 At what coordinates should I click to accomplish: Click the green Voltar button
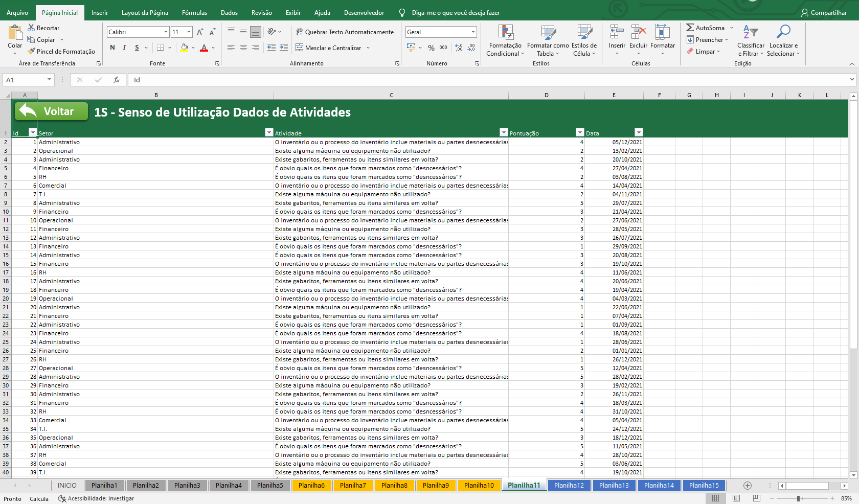tap(51, 111)
